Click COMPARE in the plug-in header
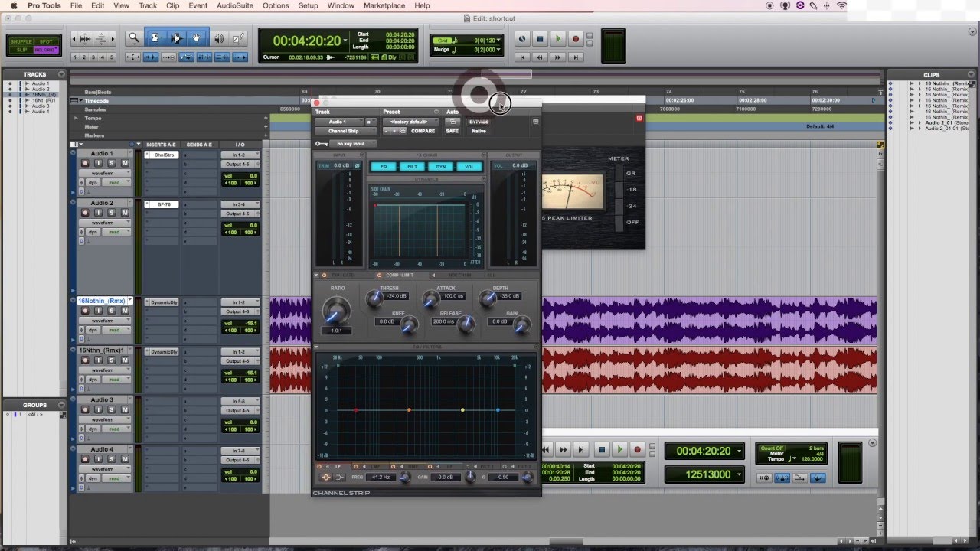The image size is (980, 551). [423, 131]
